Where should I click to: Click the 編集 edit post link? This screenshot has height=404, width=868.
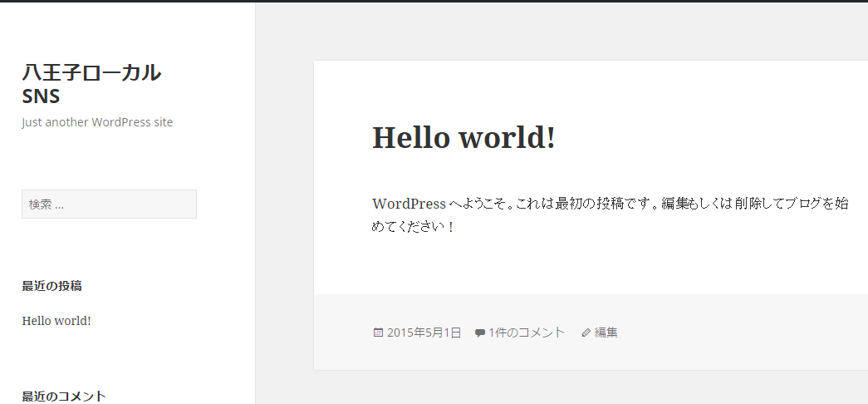(606, 333)
